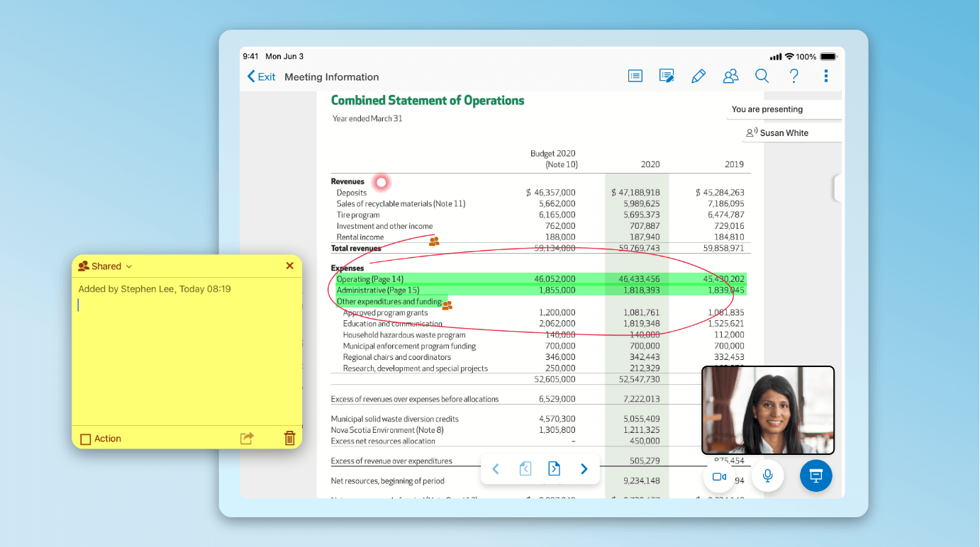The image size is (980, 547).
Task: Click the search magnifier icon
Action: tap(762, 76)
